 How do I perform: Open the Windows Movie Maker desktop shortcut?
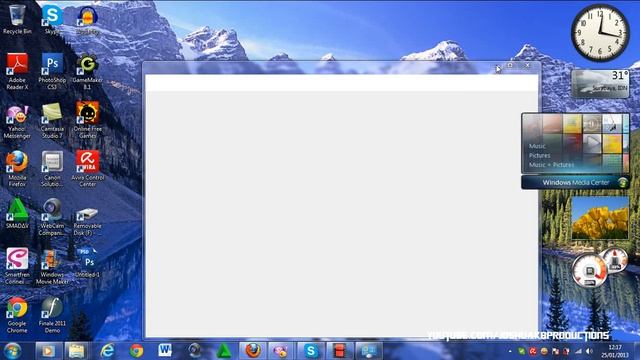click(x=52, y=266)
